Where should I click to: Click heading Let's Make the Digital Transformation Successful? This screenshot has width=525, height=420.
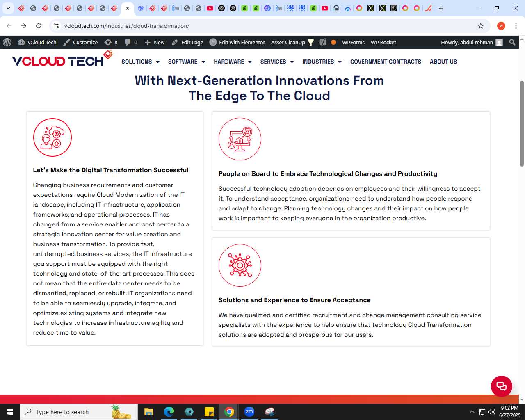(x=111, y=170)
